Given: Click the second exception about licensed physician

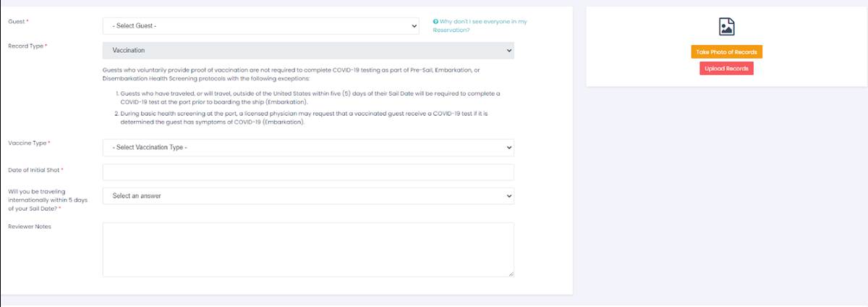Looking at the screenshot, I should [311, 117].
